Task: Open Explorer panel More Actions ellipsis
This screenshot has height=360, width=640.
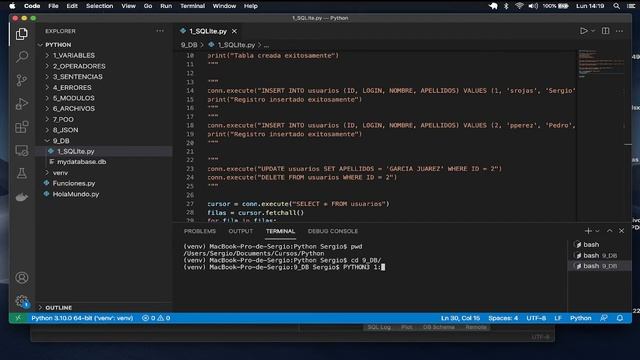Action: pyautogui.click(x=160, y=31)
